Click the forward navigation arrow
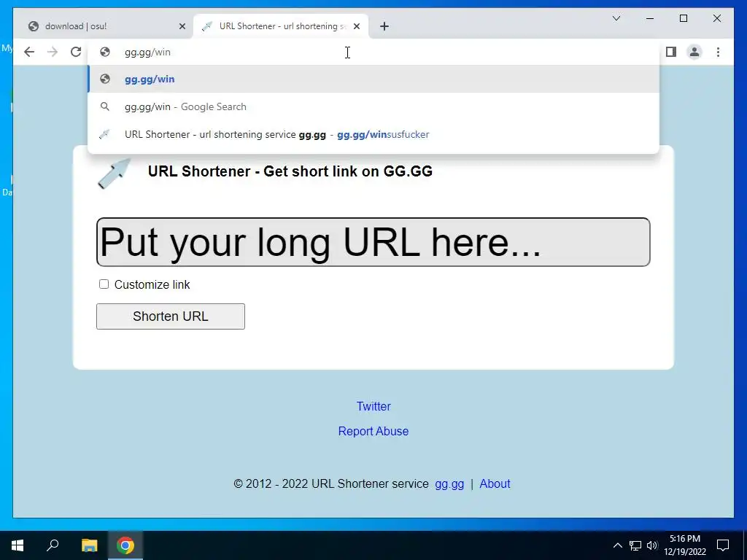 pyautogui.click(x=53, y=52)
